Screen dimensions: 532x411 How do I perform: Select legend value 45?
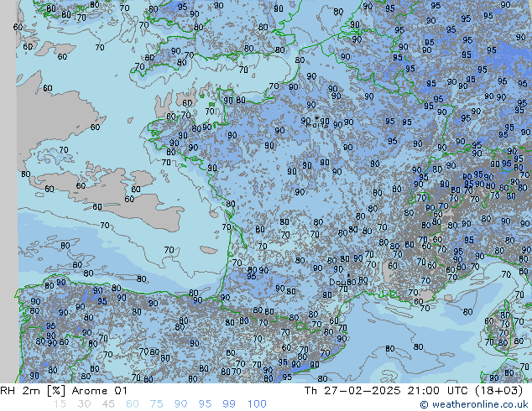[x=108, y=404]
